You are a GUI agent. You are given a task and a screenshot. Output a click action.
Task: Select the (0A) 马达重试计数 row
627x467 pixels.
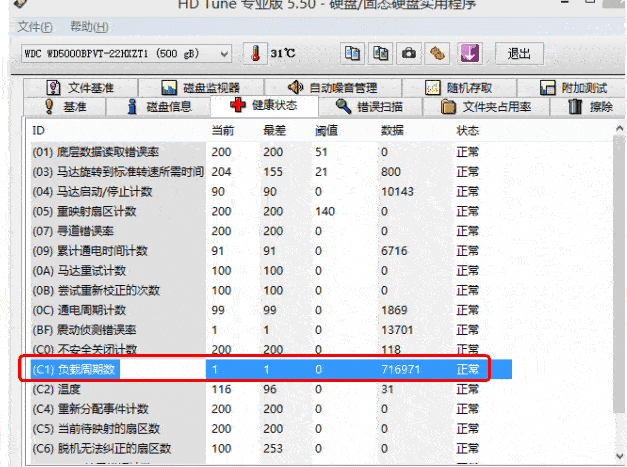[271, 271]
